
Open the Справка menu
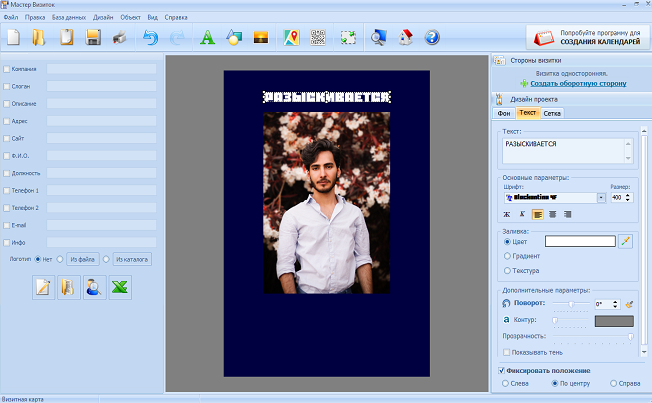(176, 17)
